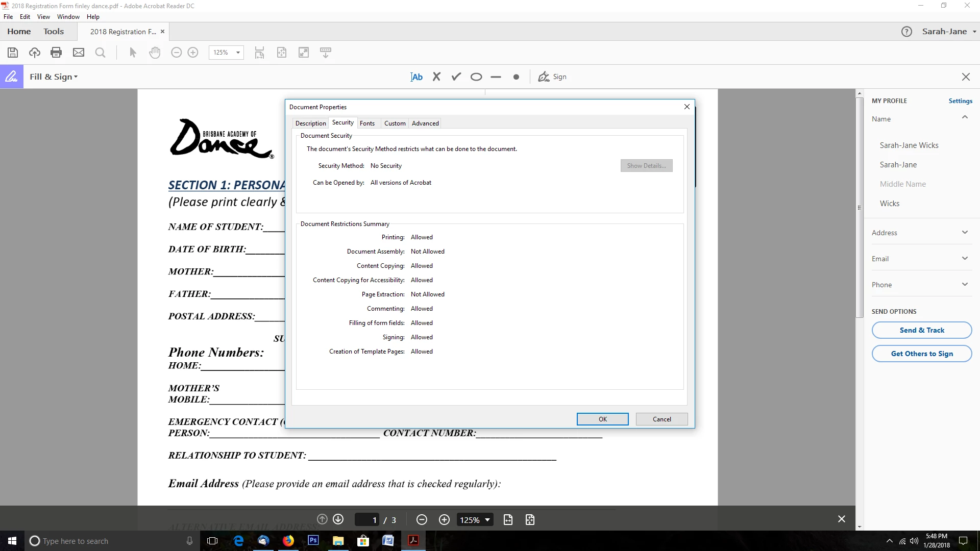Select the Dot tool in Fill & Sign
Viewport: 980px width, 551px height.
click(x=516, y=77)
